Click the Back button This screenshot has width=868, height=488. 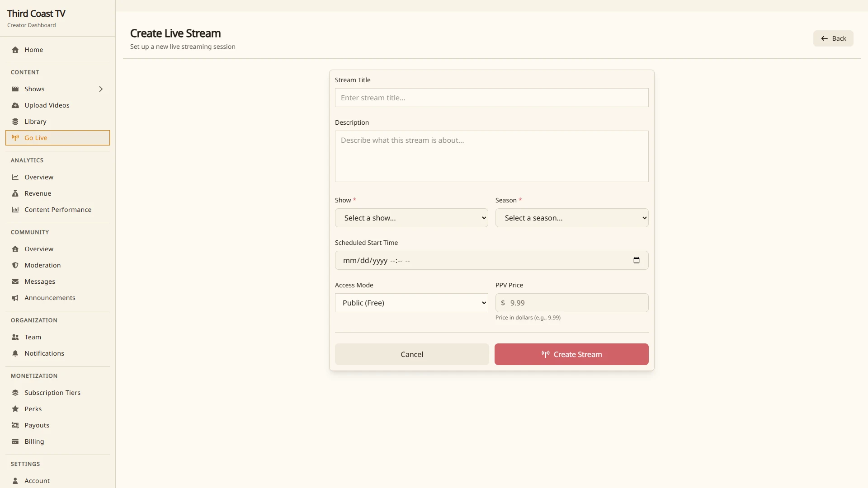[833, 38]
